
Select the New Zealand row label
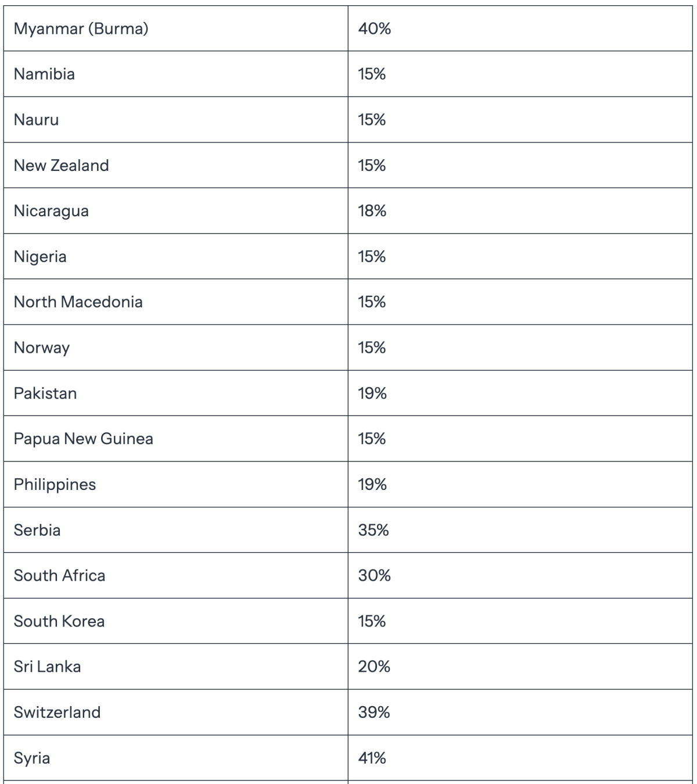pyautogui.click(x=61, y=165)
